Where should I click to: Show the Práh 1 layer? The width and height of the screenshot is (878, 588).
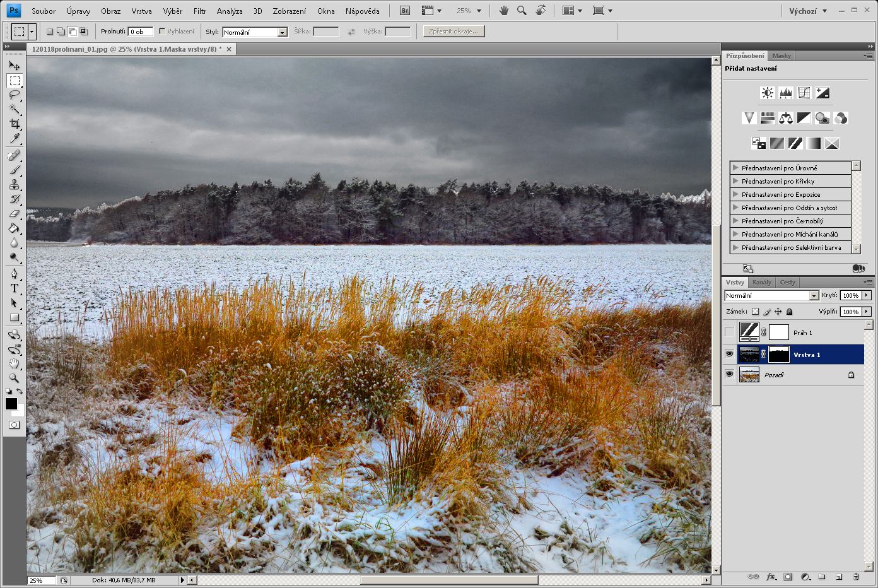(x=730, y=332)
